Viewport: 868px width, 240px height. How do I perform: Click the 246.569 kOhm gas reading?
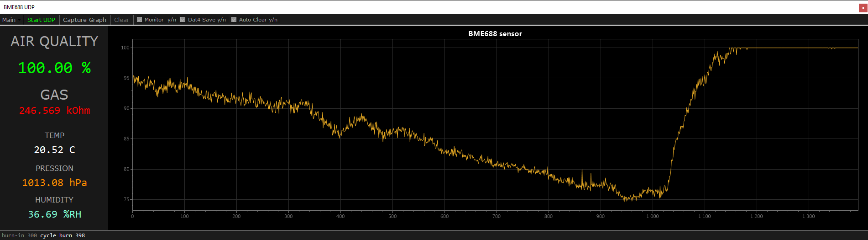(55, 111)
